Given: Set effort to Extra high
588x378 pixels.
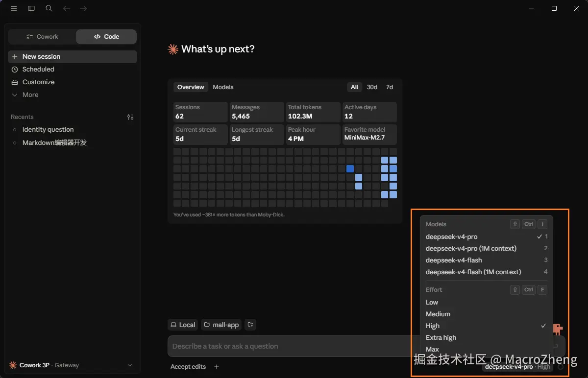Looking at the screenshot, I should 487,338.
